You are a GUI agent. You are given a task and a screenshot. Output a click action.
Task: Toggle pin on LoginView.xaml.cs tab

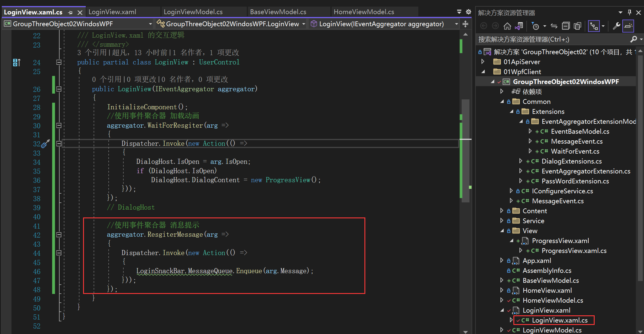coord(70,12)
